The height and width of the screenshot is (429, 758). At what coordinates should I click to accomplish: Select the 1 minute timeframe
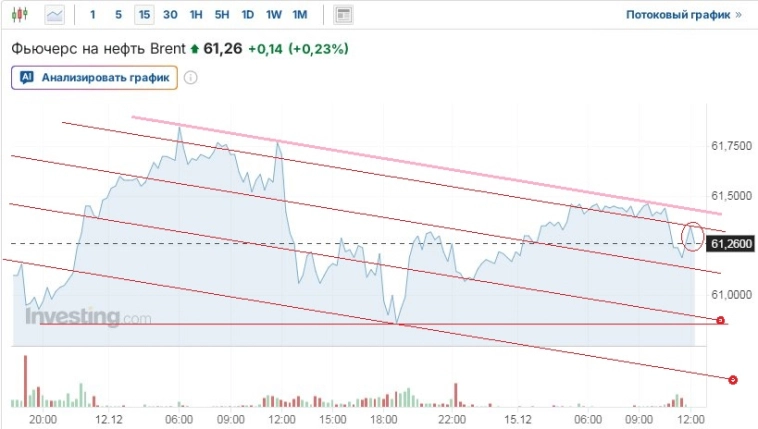pos(93,15)
